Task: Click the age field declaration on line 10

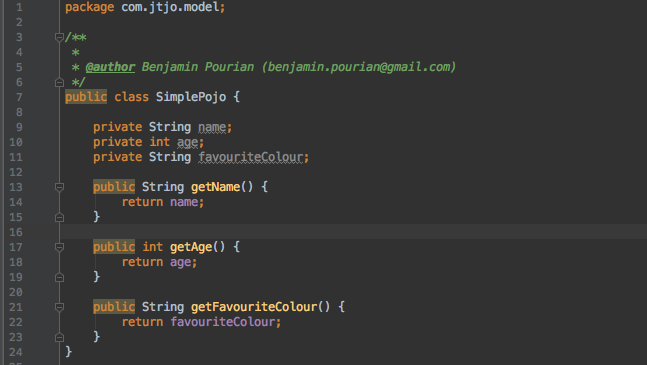Action: pyautogui.click(x=187, y=142)
